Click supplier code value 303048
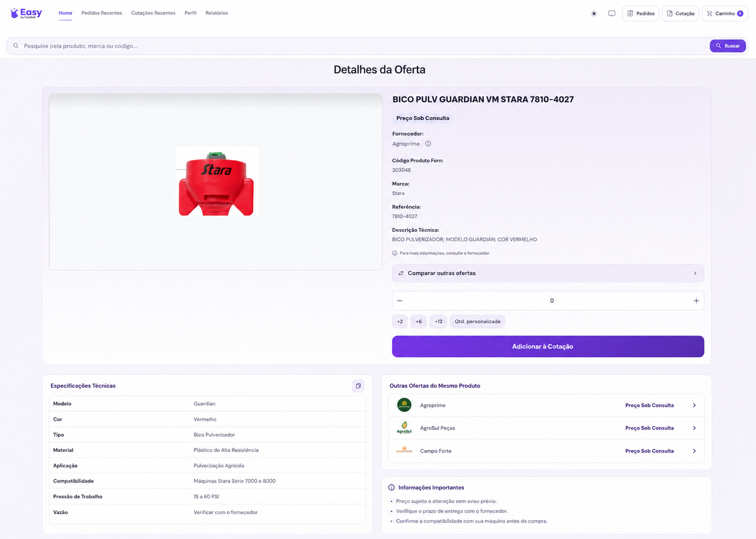 [x=401, y=170]
